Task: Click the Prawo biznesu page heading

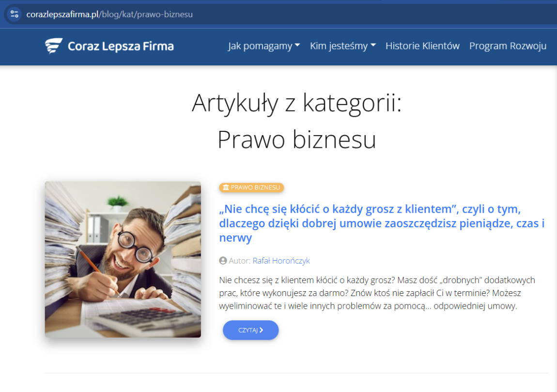Action: click(x=296, y=140)
